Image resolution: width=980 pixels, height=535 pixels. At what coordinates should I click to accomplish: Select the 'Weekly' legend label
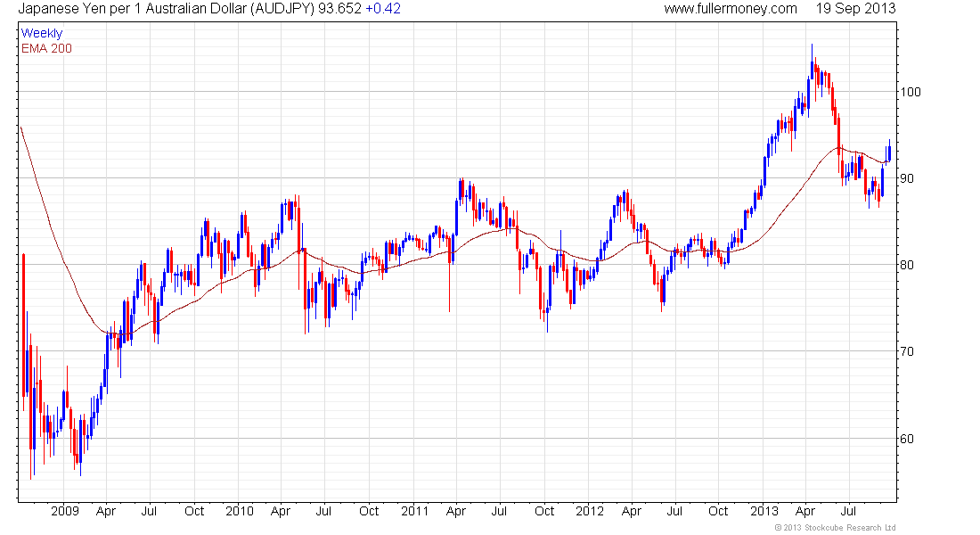(x=42, y=33)
